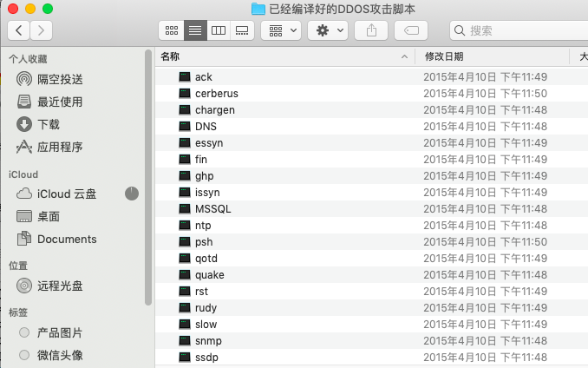The width and height of the screenshot is (588, 368).
Task: Switch to column view
Action: point(219,30)
